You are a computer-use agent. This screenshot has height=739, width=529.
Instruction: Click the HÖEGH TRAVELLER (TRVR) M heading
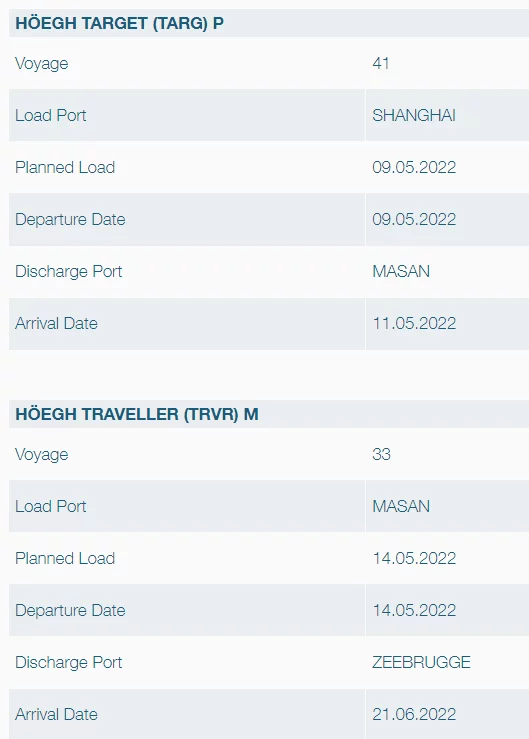[137, 414]
